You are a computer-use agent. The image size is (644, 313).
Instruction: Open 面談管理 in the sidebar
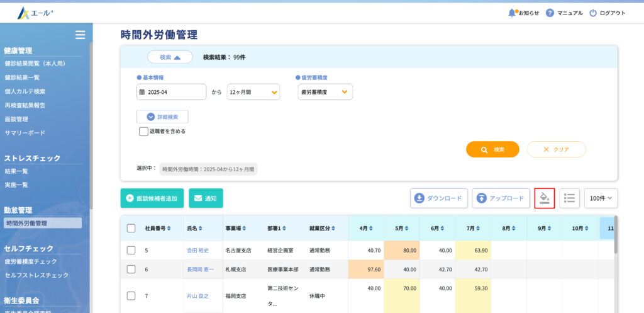(16, 119)
